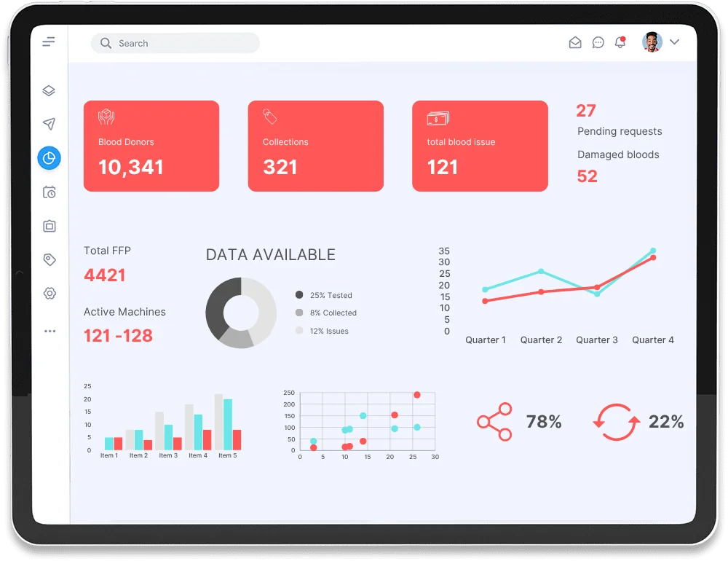Viewport: 728px width, 561px height.
Task: Click the layers icon in the sidebar
Action: [49, 91]
